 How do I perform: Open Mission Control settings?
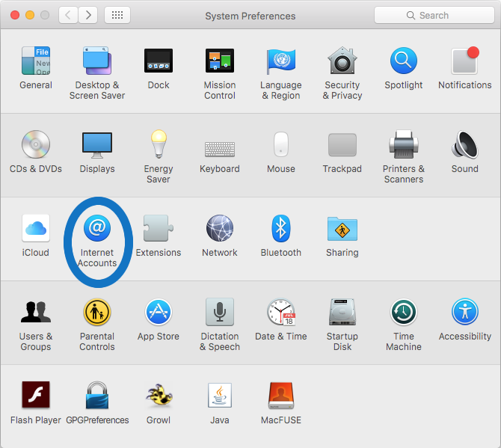point(220,61)
